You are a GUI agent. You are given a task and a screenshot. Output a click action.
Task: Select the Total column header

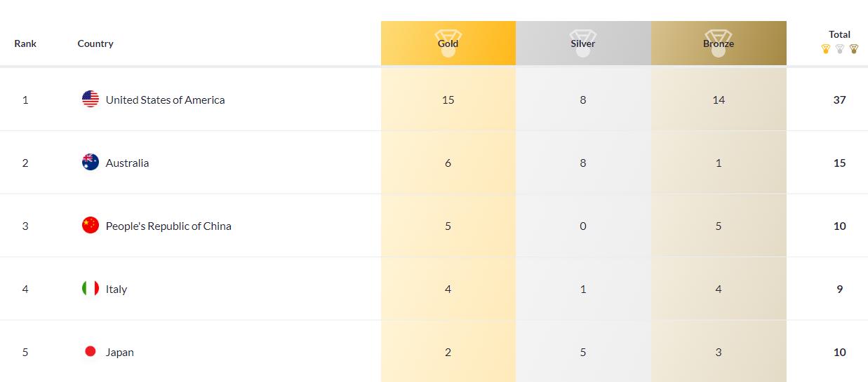click(840, 34)
